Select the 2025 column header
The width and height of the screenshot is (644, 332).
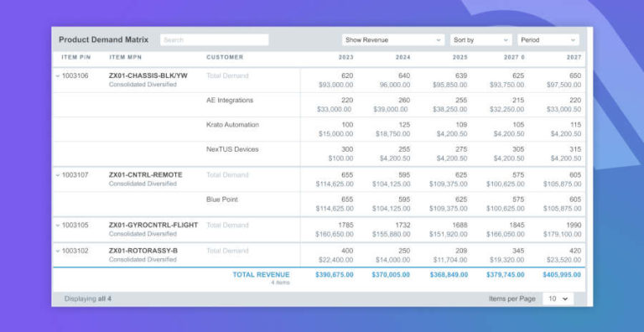(x=460, y=58)
